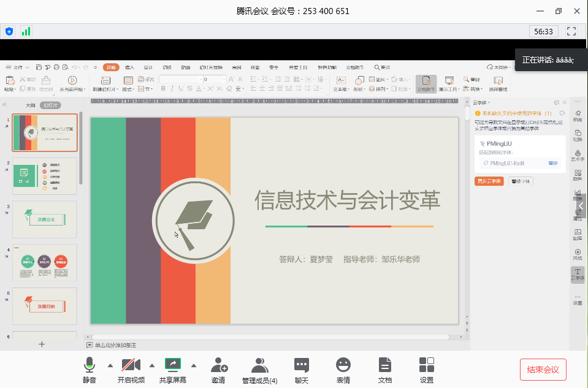Click the orange 更多云字体 button
This screenshot has width=588, height=388.
click(x=489, y=181)
